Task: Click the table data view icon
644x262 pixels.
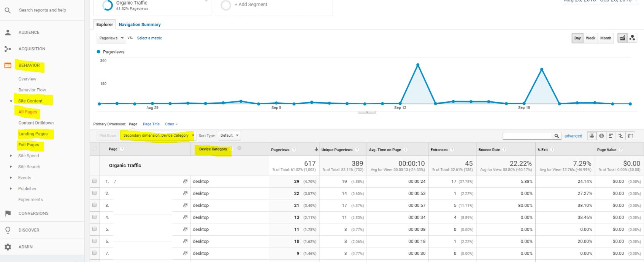Action: tap(592, 136)
